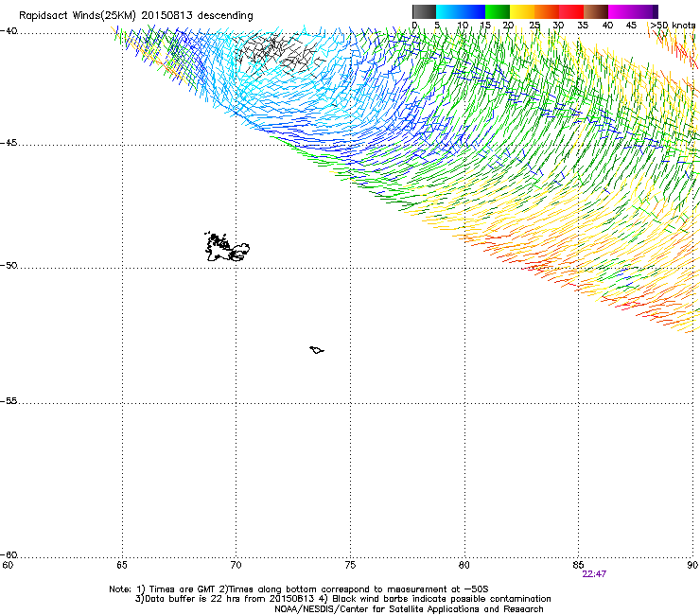Click the "-45" latitude label
Screen dimensions: 700x615
pos(9,143)
